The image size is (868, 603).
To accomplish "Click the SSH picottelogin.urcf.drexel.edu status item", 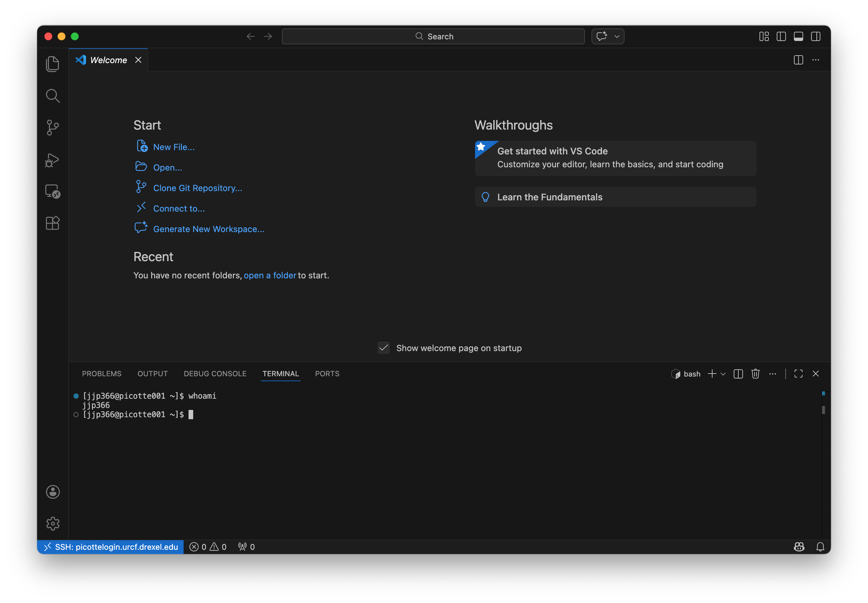I will (110, 547).
